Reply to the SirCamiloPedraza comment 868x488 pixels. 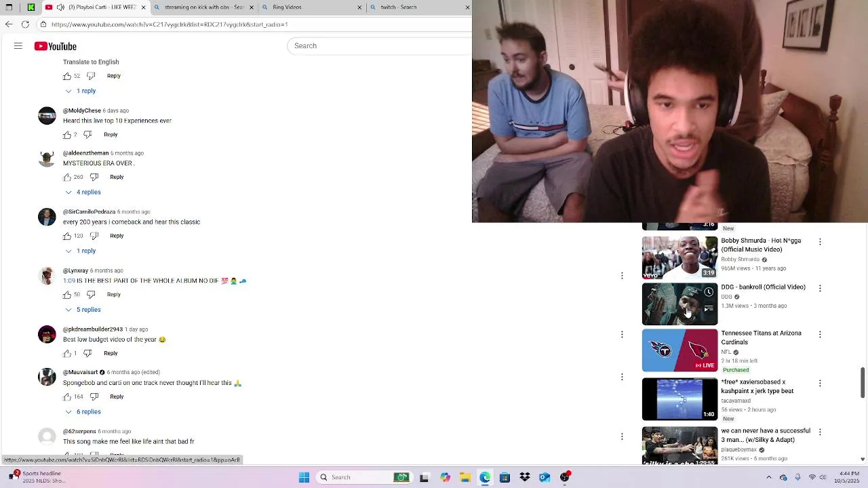pyautogui.click(x=117, y=236)
